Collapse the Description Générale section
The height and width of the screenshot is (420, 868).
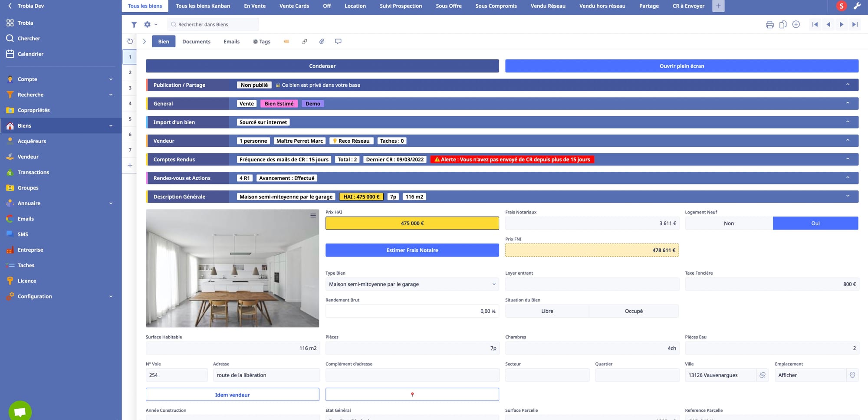pos(847,197)
